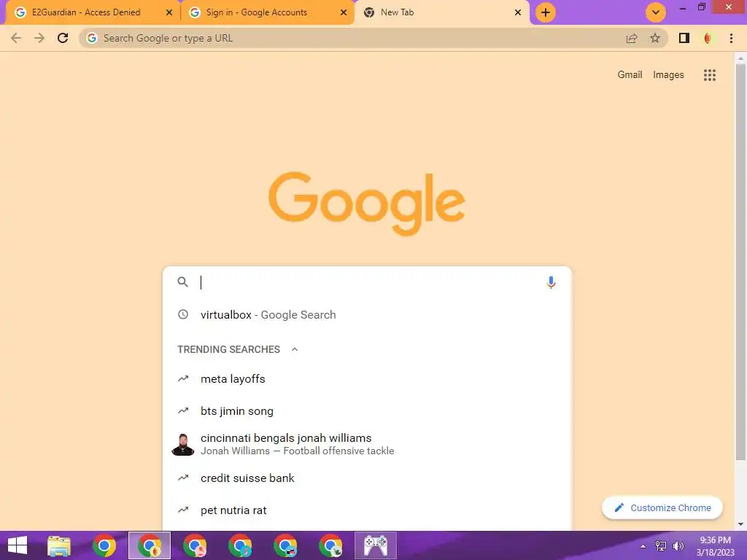
Task: Open Chrome's three-dot menu
Action: click(731, 38)
